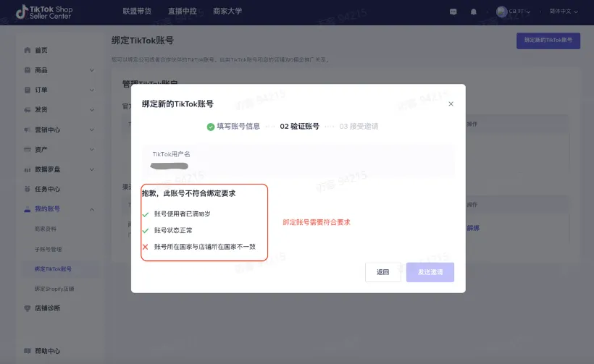Screen dimensions: 594x364
Task: Open 店铺诊断 in the sidebar
Action: click(47, 308)
